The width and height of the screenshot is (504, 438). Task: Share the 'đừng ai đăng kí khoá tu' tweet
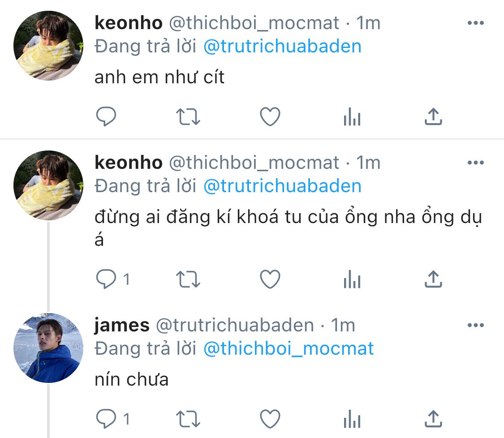434,279
